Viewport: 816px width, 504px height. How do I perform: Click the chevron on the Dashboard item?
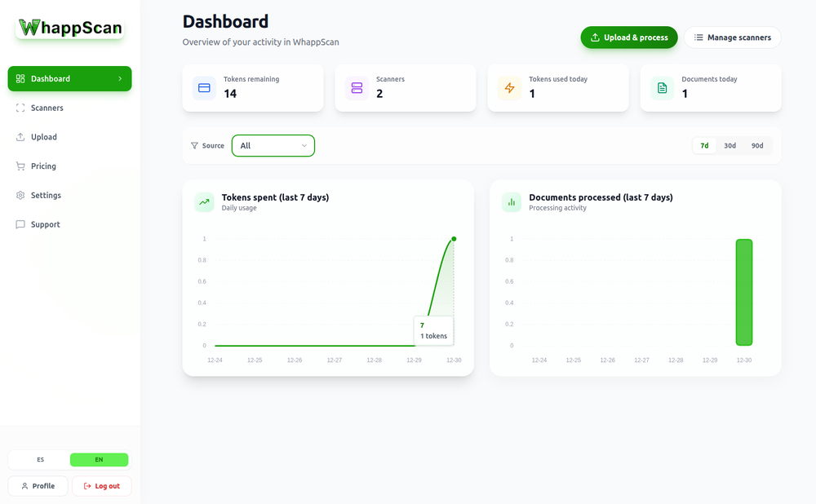(x=120, y=79)
